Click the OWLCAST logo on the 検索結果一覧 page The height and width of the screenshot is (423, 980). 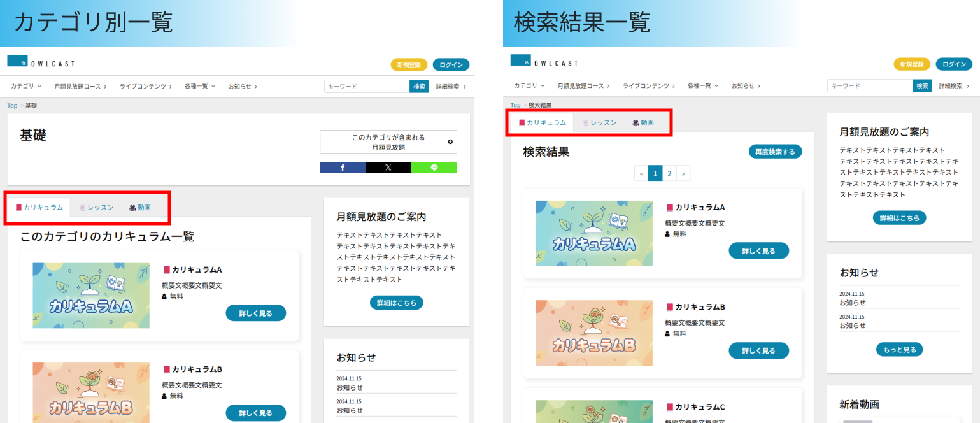pos(544,62)
